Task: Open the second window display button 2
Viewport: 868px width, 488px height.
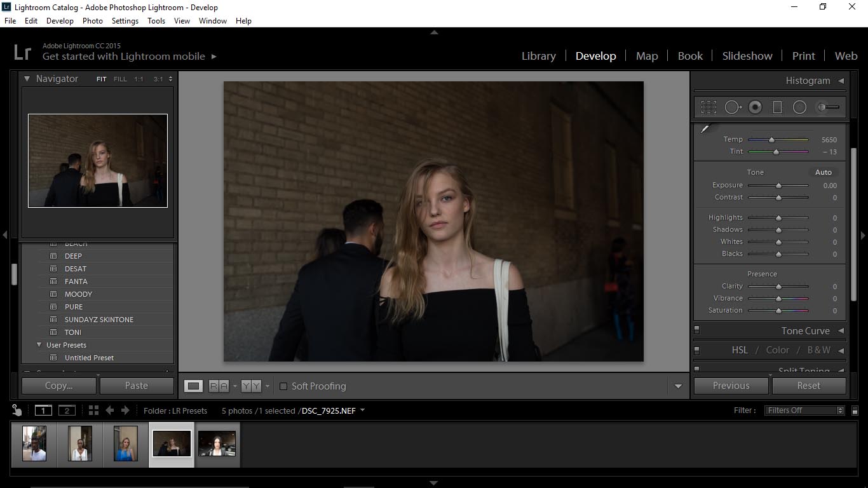Action: tap(67, 410)
